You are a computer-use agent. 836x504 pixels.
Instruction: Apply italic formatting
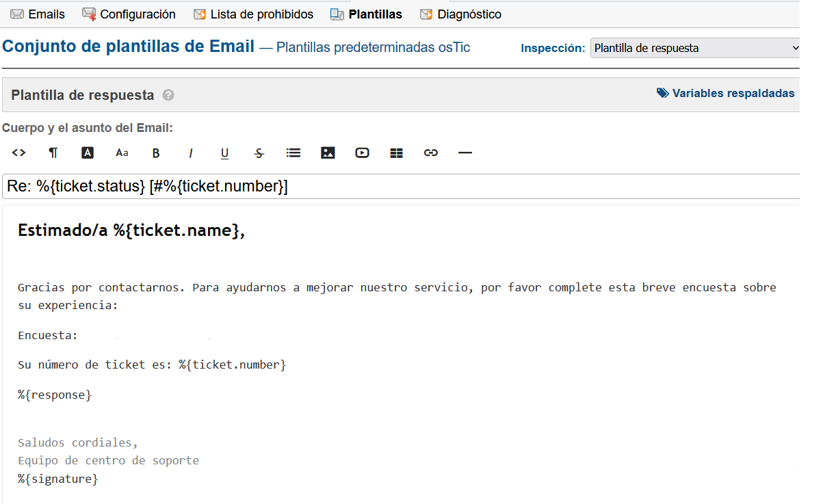pos(191,153)
